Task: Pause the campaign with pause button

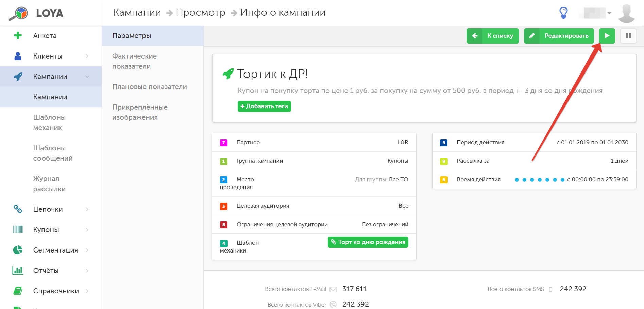Action: click(628, 36)
